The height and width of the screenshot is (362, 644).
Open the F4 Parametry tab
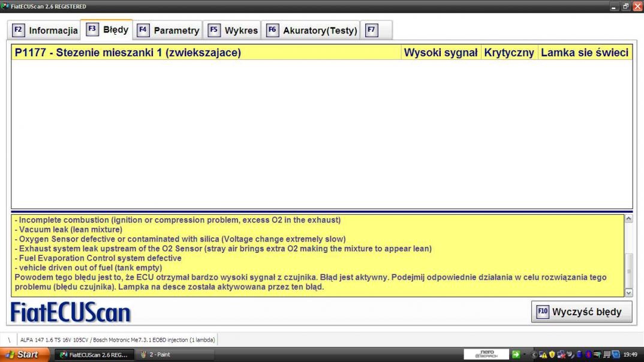(168, 31)
